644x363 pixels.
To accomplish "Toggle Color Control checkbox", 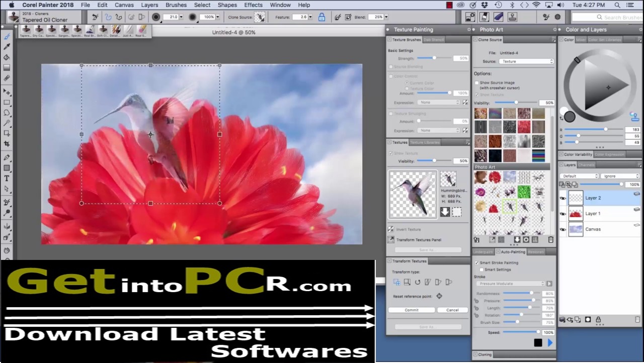I will pyautogui.click(x=390, y=76).
